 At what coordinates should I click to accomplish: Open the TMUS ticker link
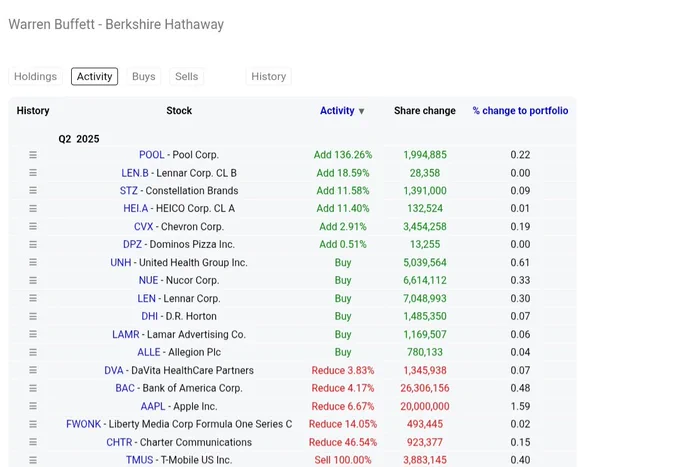(x=140, y=460)
